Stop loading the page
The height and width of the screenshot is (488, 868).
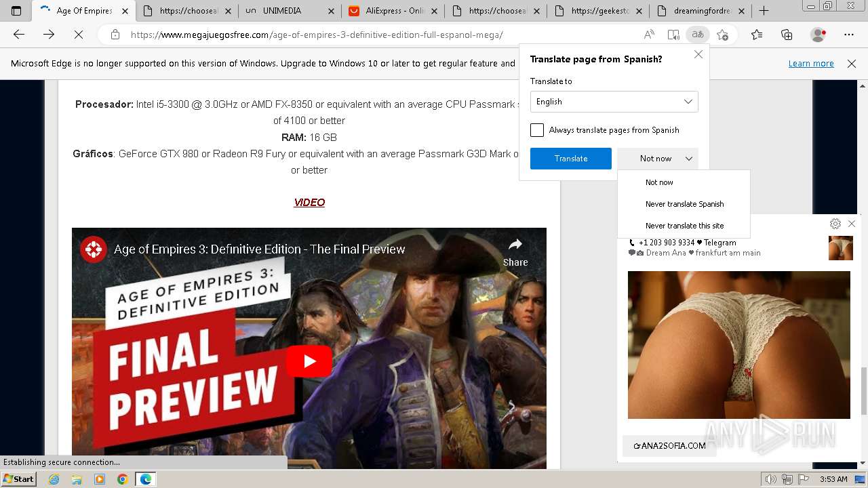(79, 35)
